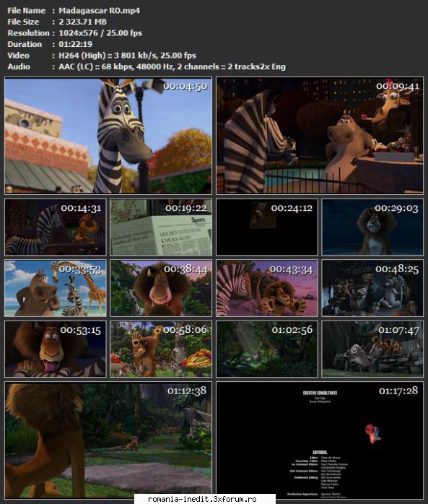Select the thumbnail stamped 00:14:31
428x504 pixels.
(x=56, y=227)
